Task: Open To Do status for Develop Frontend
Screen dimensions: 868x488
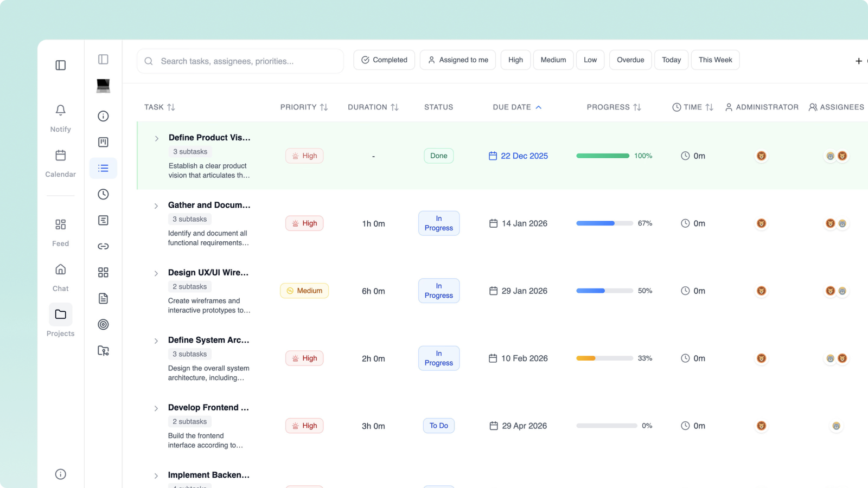Action: click(439, 426)
